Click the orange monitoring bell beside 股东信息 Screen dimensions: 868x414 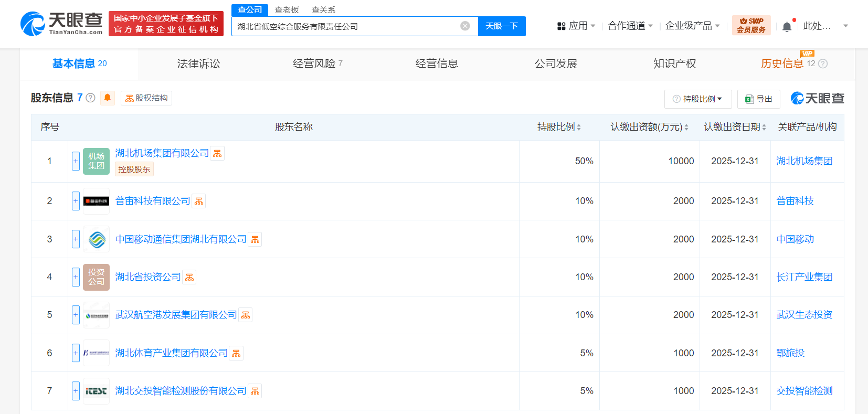[x=108, y=98]
